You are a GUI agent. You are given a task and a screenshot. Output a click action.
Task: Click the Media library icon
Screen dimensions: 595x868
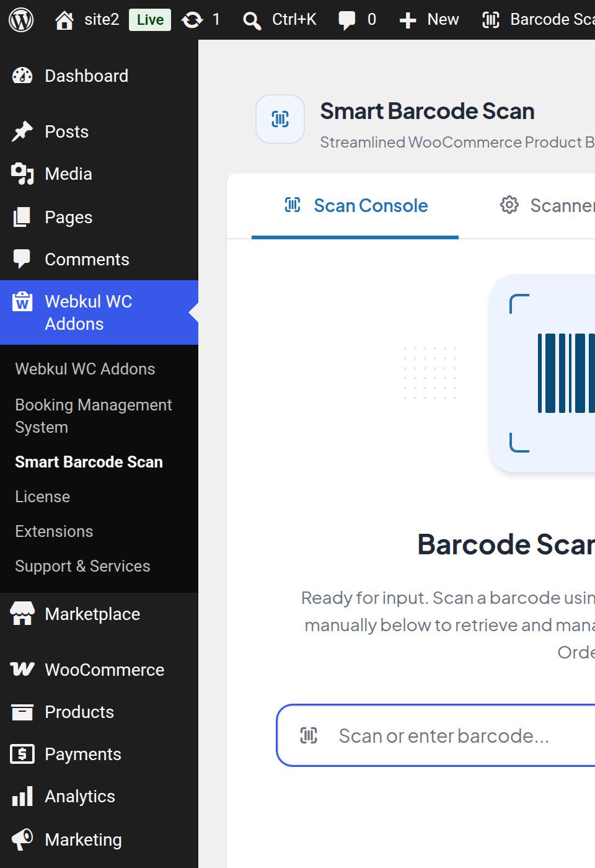click(22, 174)
